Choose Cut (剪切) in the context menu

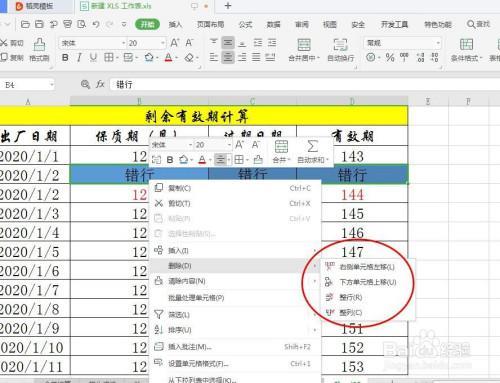[235, 203]
